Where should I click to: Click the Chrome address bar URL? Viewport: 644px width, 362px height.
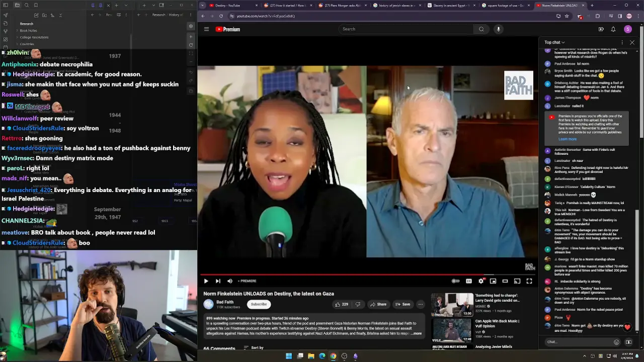[x=266, y=16]
